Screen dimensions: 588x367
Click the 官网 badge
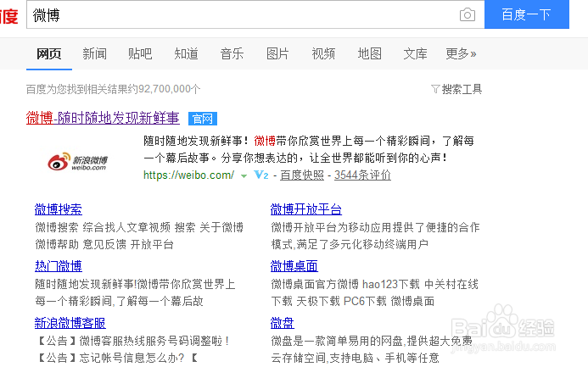(203, 119)
